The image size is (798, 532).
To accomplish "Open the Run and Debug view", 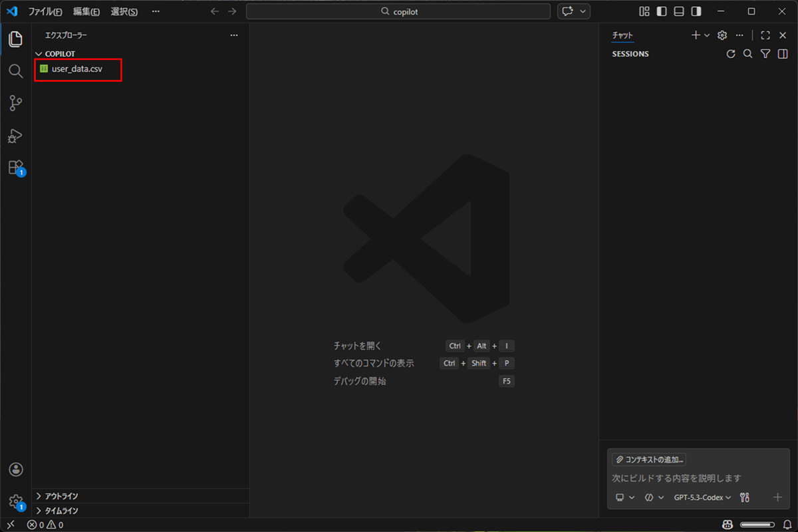I will tap(15, 136).
